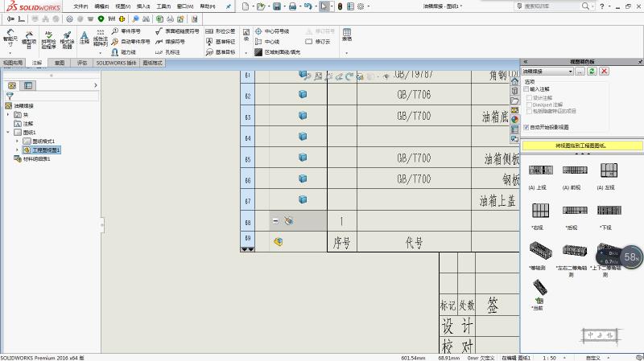644x361 pixels.
Task: Insert a Weld Symbol (焊接符号)
Action: [x=171, y=42]
